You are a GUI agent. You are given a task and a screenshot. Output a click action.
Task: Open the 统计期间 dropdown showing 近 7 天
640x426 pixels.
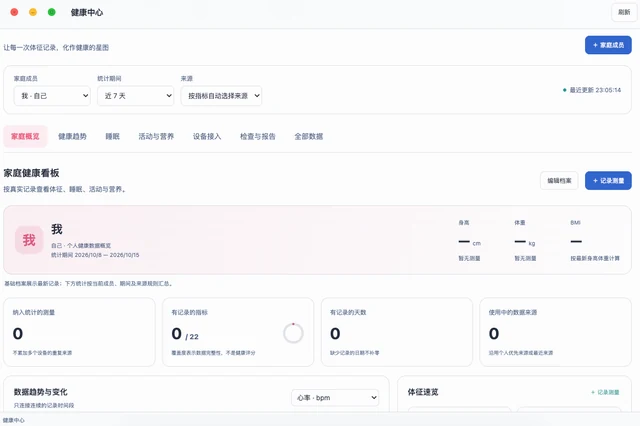(136, 96)
